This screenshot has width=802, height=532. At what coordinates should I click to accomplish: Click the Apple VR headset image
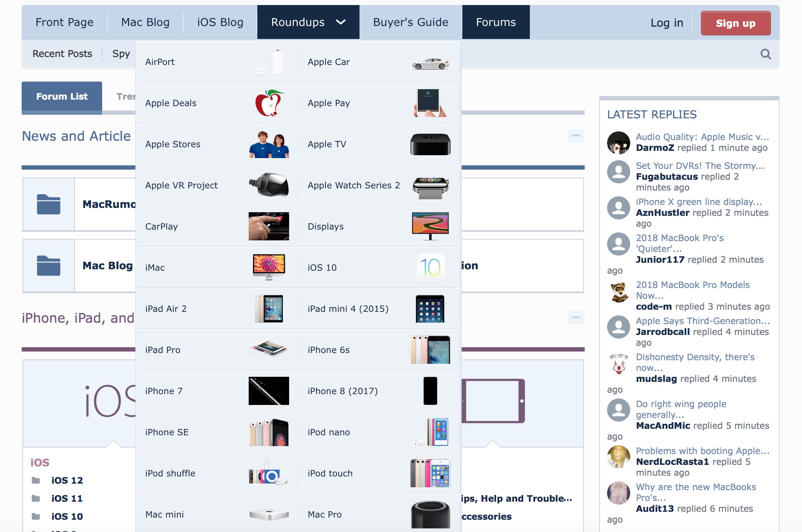[269, 185]
